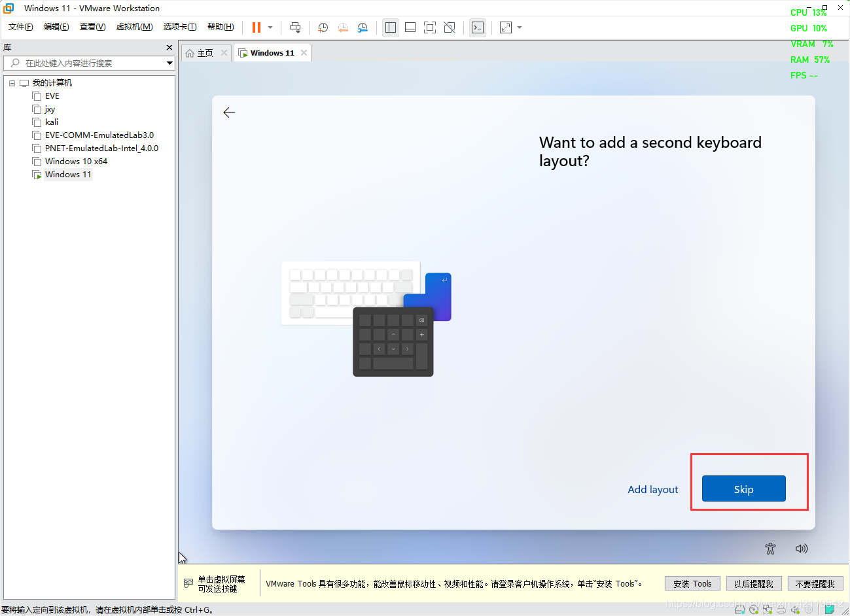
Task: Select EVE-COMM-EmulatedLab3.0 in library
Action: [x=99, y=135]
